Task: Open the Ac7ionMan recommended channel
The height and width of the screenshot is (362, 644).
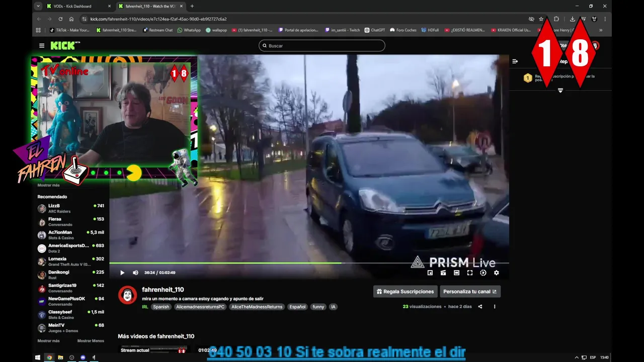Action: click(71, 235)
